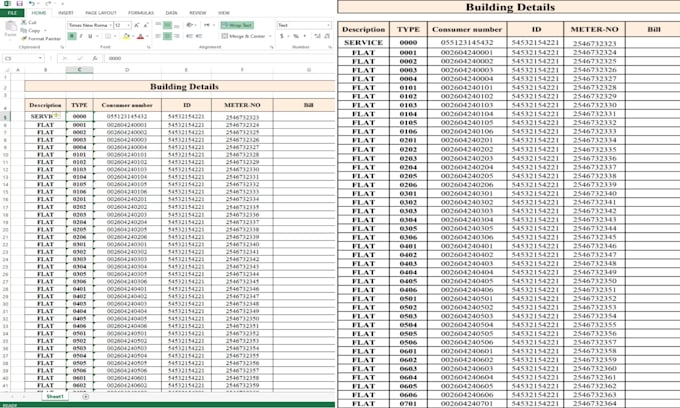680x408 pixels.
Task: Switch to the FORMULAS tab
Action: click(141, 13)
